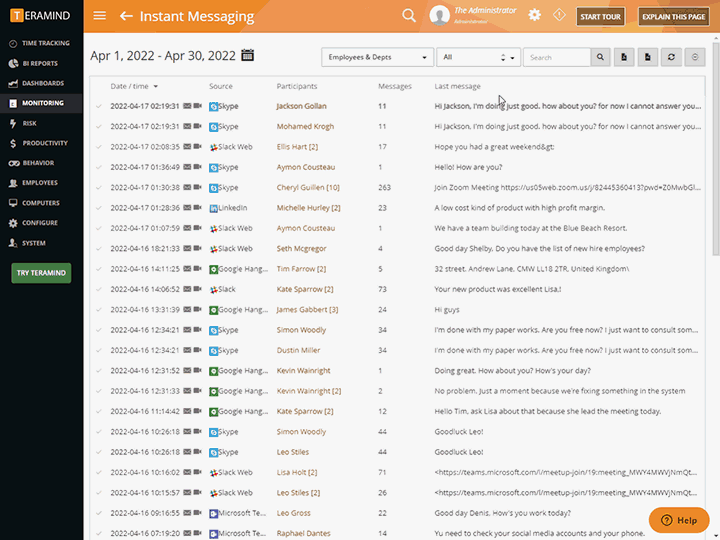Screen dimensions: 720x540
Task: Click the START TOUR button
Action: tap(600, 16)
